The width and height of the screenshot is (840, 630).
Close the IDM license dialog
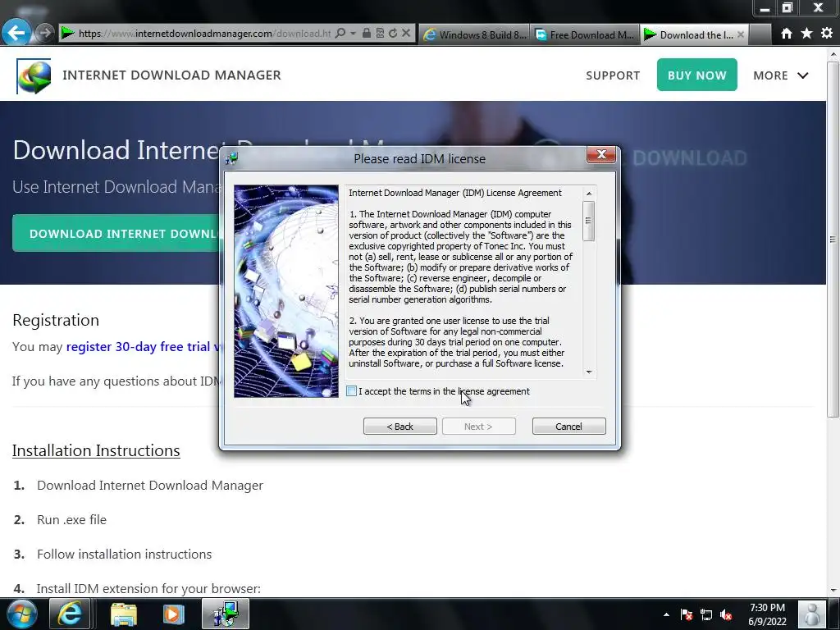pyautogui.click(x=601, y=154)
